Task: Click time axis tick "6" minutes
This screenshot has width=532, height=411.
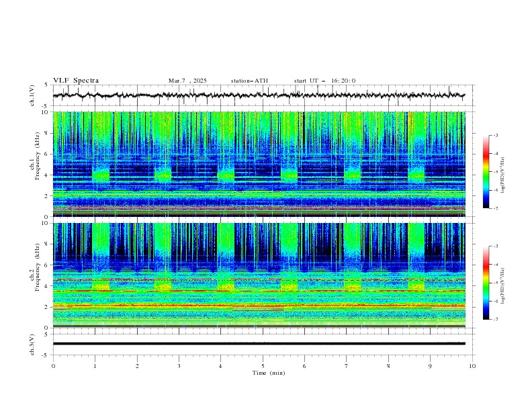Action: [x=304, y=366]
